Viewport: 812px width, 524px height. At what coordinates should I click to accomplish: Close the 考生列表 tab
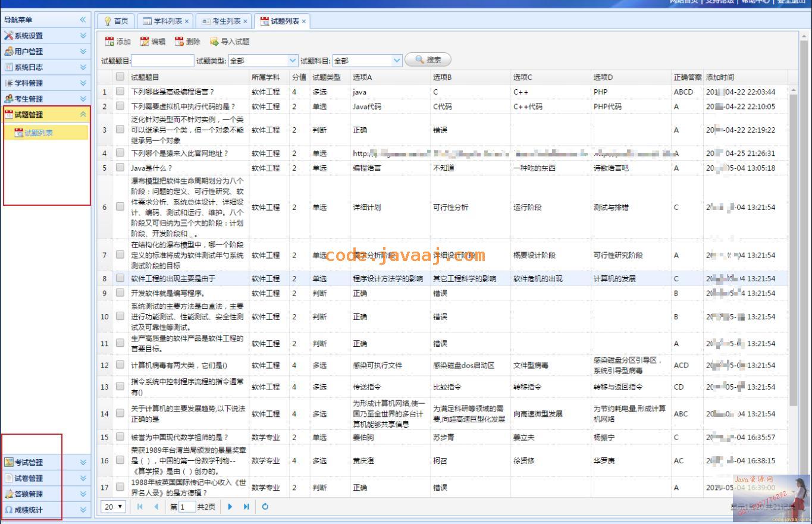244,21
